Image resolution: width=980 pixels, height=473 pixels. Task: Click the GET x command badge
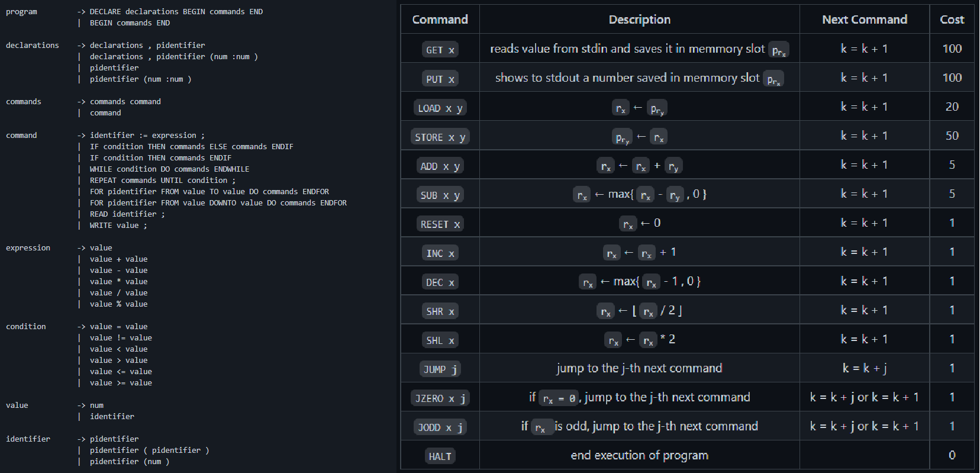tap(440, 50)
